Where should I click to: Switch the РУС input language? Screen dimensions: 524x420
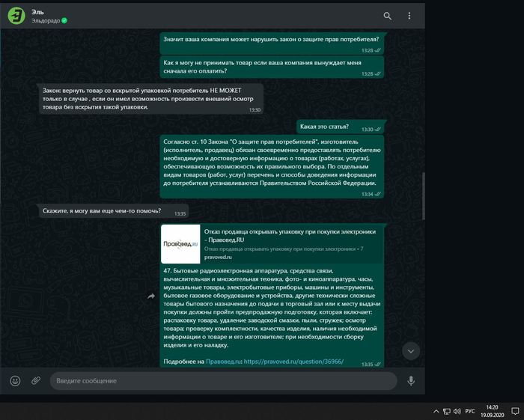[470, 411]
